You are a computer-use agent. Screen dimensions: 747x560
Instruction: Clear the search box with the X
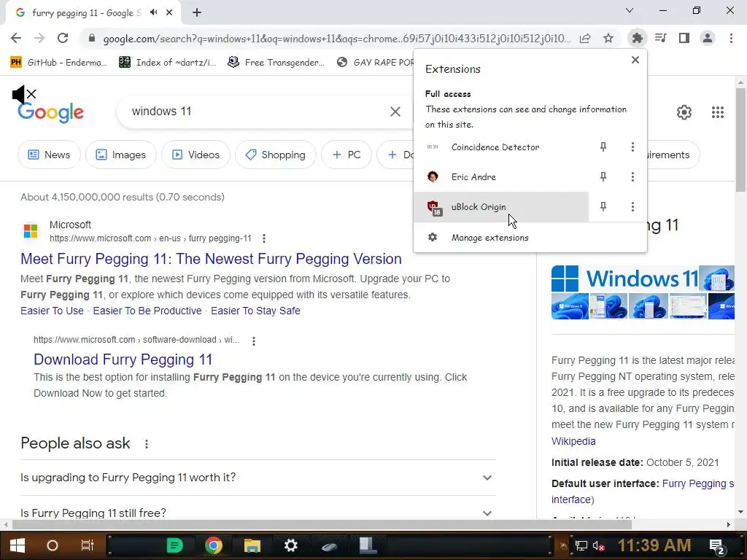tap(395, 112)
